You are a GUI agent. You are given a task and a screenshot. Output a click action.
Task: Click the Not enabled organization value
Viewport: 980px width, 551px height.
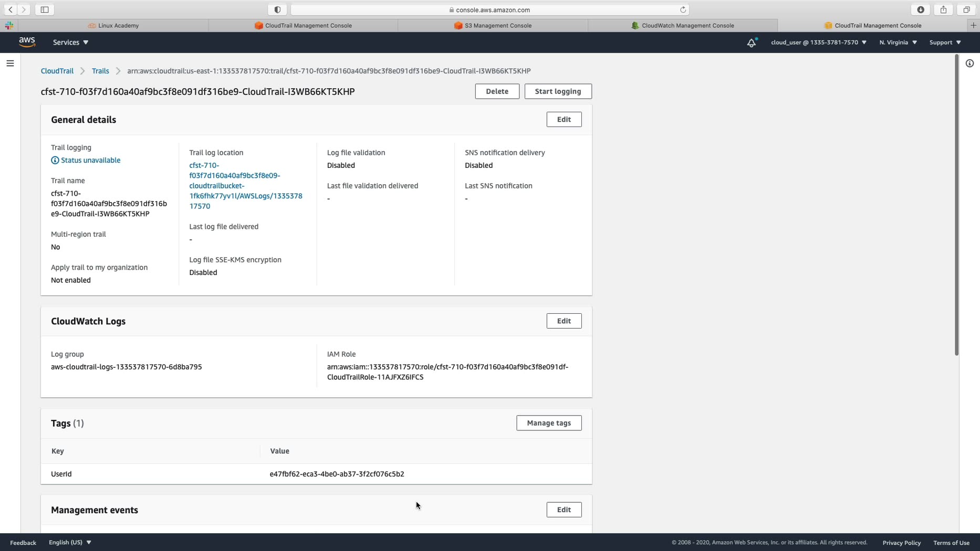tap(71, 280)
